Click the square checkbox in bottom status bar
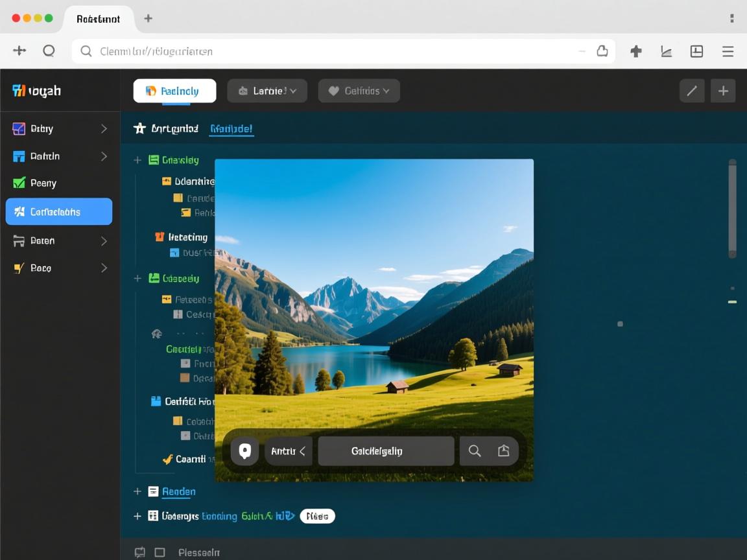Viewport: 747px width, 560px height. click(160, 552)
